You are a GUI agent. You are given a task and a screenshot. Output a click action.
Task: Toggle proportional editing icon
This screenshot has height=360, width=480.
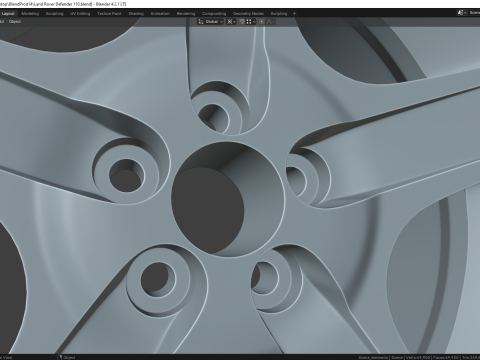pos(262,22)
